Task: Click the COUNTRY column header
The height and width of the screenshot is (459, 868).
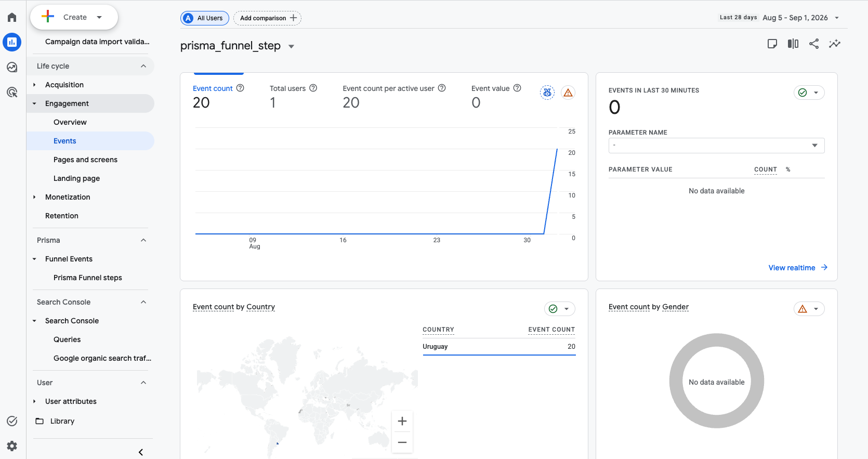Action: (438, 330)
